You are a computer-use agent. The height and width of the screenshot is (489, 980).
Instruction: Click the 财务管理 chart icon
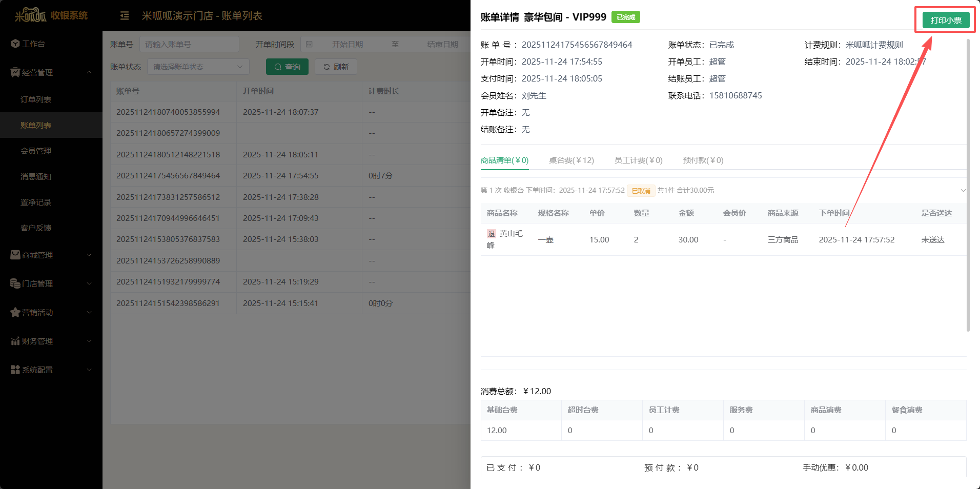click(15, 341)
